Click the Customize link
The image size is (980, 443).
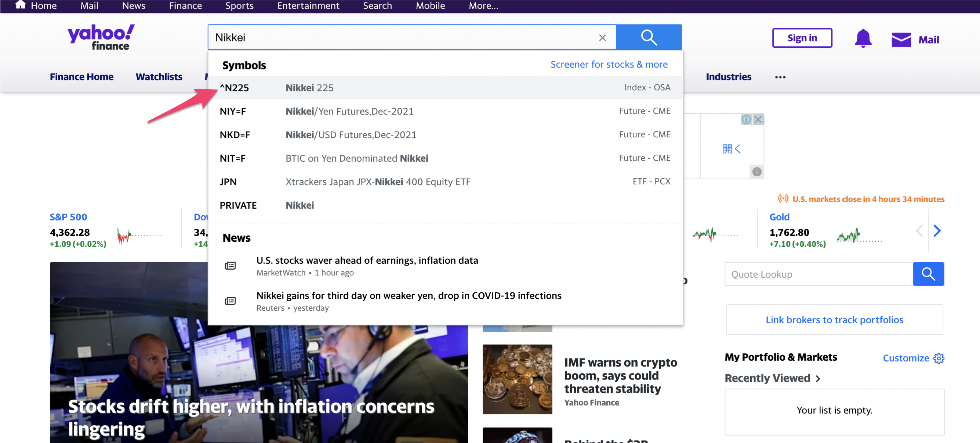click(905, 358)
